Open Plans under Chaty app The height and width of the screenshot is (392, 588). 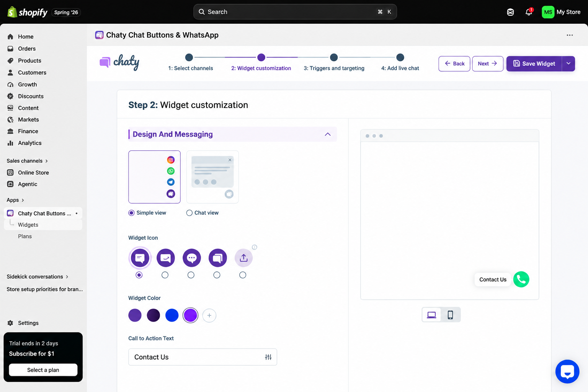point(25,236)
